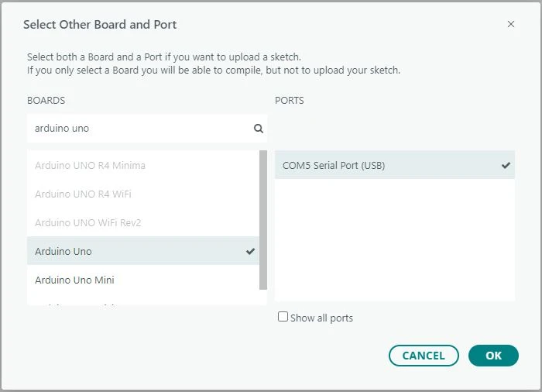Viewport: 542px width, 392px height.
Task: Pick Arduino UNO WiFi Rev2 board
Action: pyautogui.click(x=87, y=223)
